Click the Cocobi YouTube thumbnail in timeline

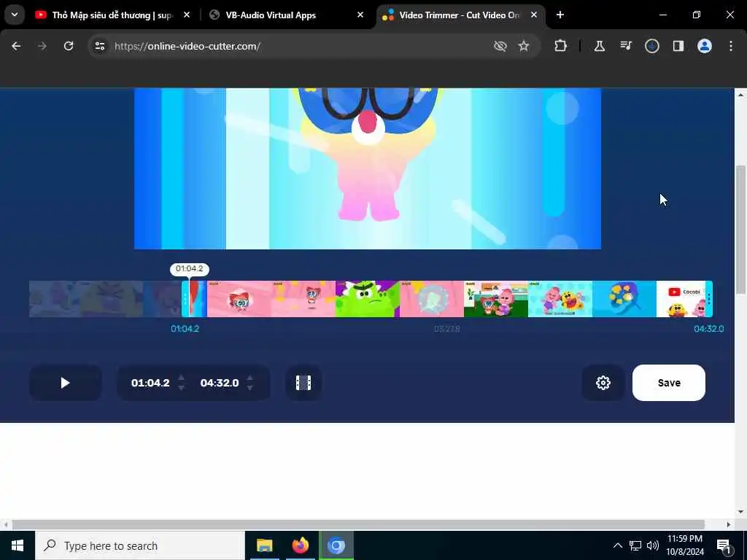[x=681, y=299]
